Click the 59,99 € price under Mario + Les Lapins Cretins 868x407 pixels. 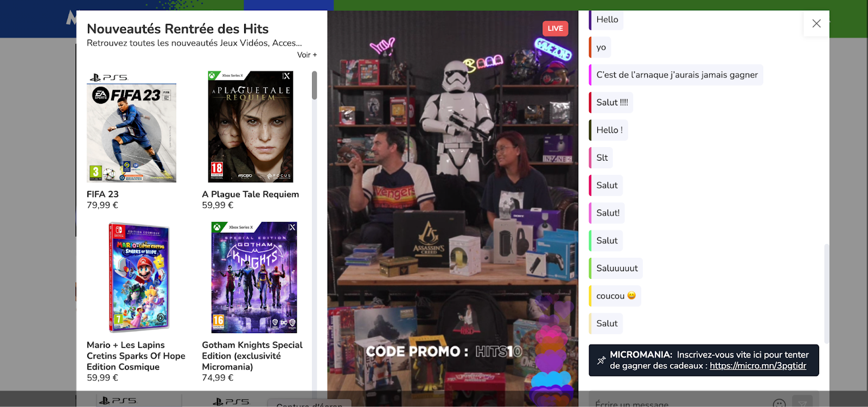[103, 378]
